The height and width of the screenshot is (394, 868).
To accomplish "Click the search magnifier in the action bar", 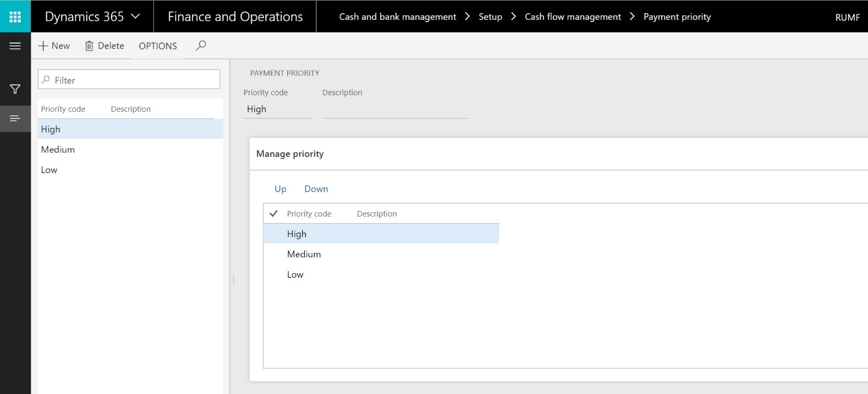I will pos(201,45).
